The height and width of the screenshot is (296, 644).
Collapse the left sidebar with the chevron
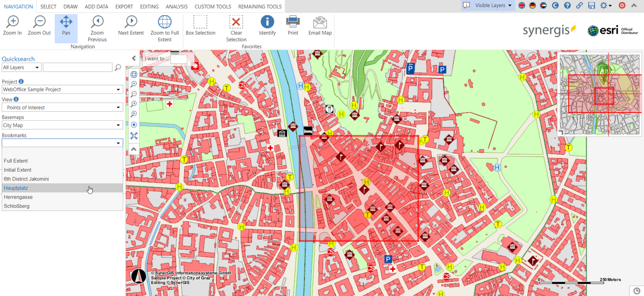coord(133,58)
